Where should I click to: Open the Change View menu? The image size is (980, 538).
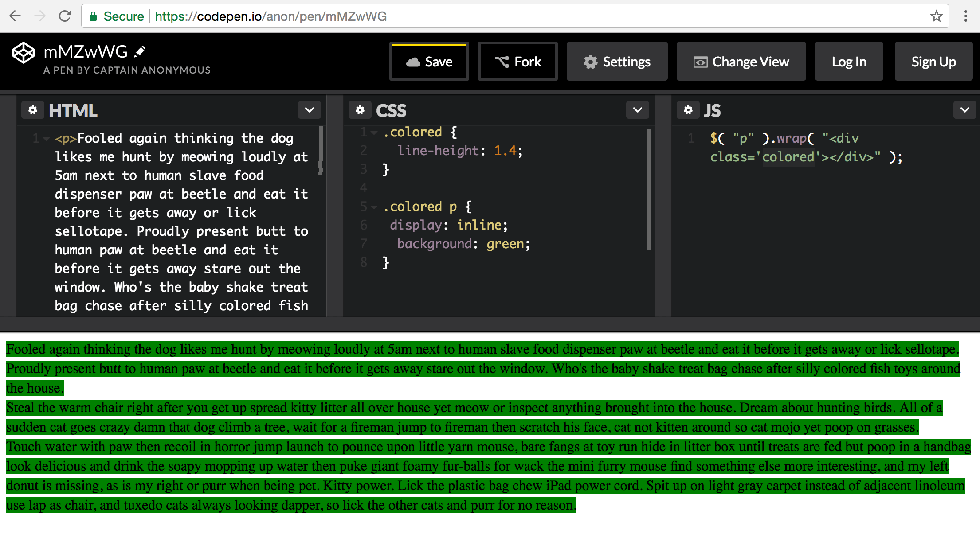[x=741, y=62]
